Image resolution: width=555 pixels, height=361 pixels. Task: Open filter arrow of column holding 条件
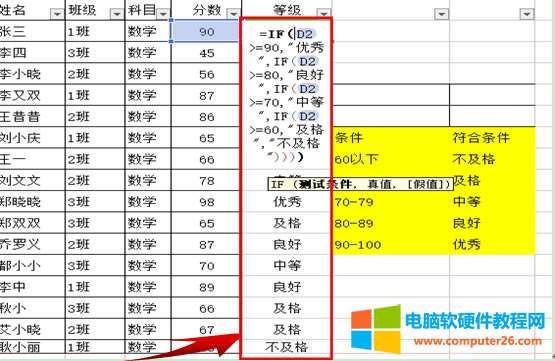(441, 14)
